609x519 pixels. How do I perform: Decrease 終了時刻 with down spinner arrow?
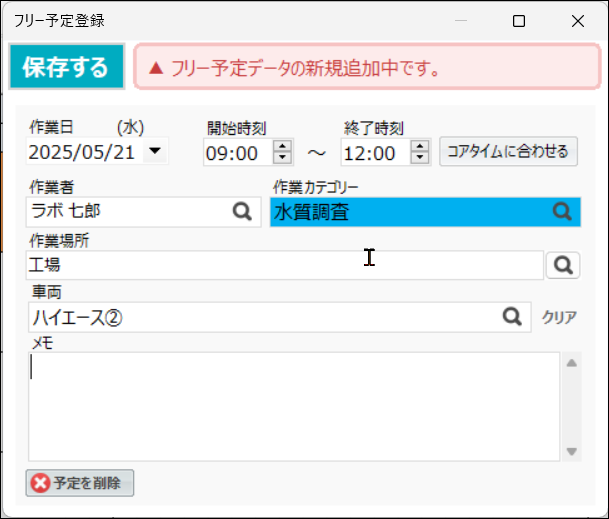coord(420,158)
